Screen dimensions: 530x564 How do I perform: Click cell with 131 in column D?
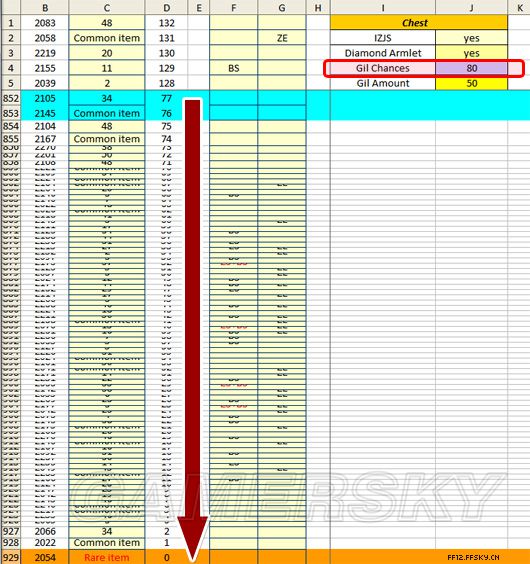[166, 38]
